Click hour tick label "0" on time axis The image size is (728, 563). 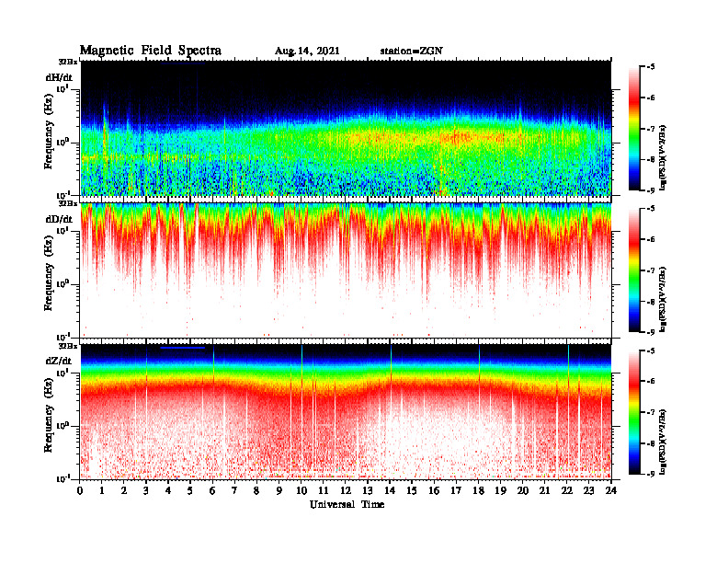[80, 491]
